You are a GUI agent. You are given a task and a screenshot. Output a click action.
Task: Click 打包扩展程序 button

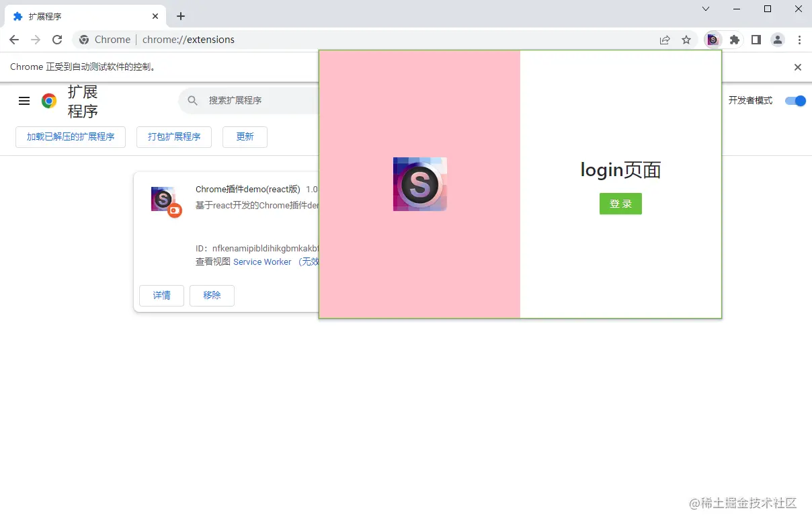pyautogui.click(x=174, y=137)
